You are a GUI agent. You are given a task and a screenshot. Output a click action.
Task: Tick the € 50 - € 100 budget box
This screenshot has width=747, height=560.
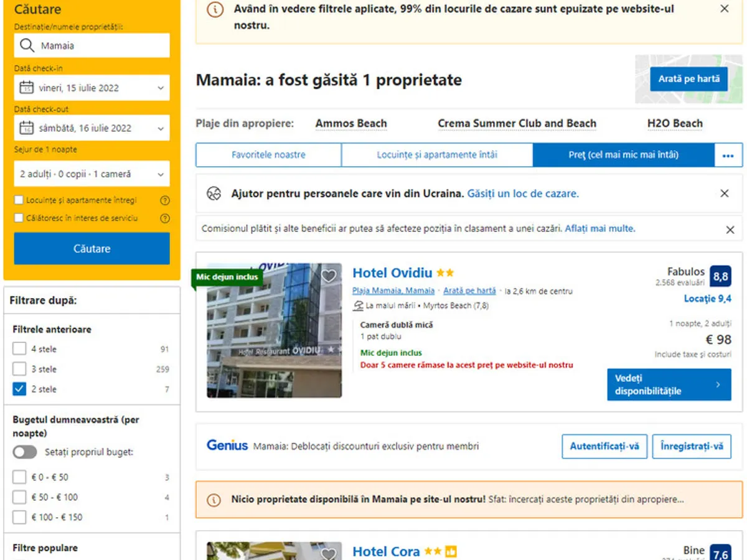(19, 497)
